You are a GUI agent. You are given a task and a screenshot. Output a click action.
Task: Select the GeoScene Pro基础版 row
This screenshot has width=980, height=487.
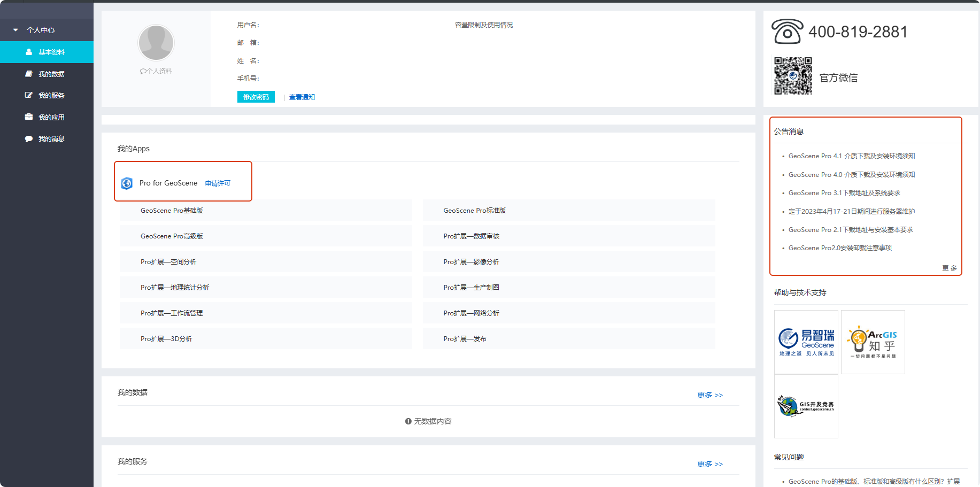click(266, 211)
